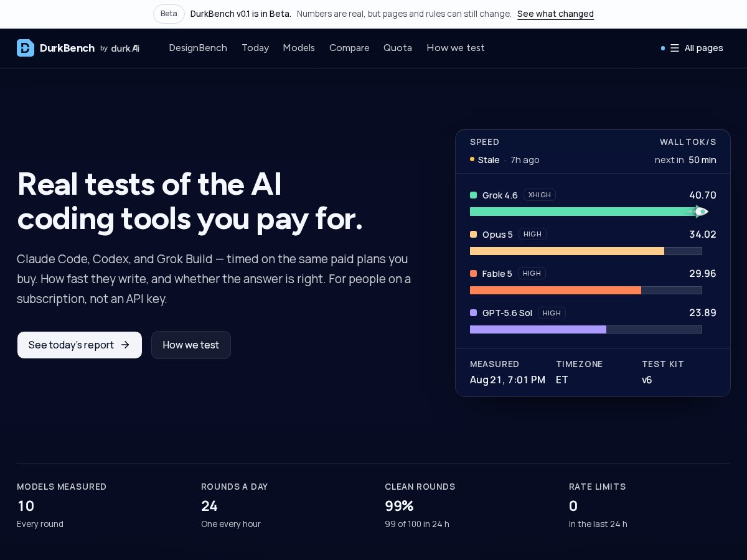Click the How we test hero button
This screenshot has width=747, height=560.
[191, 345]
